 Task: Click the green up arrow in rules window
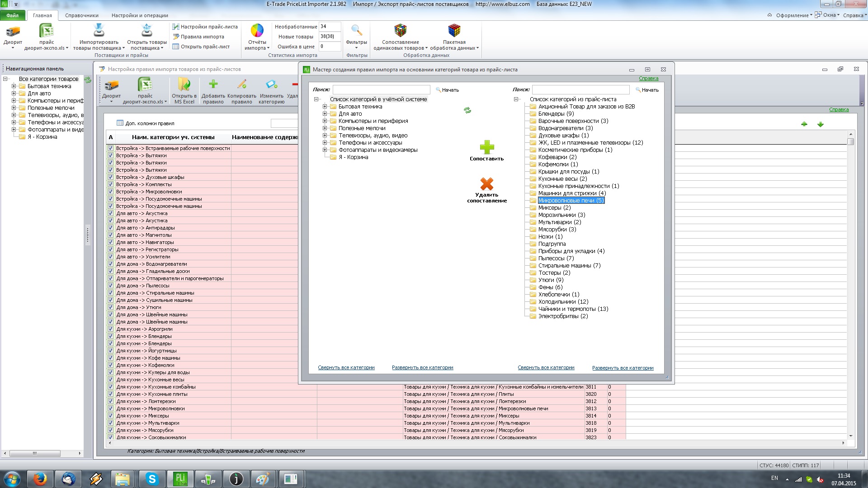(804, 124)
